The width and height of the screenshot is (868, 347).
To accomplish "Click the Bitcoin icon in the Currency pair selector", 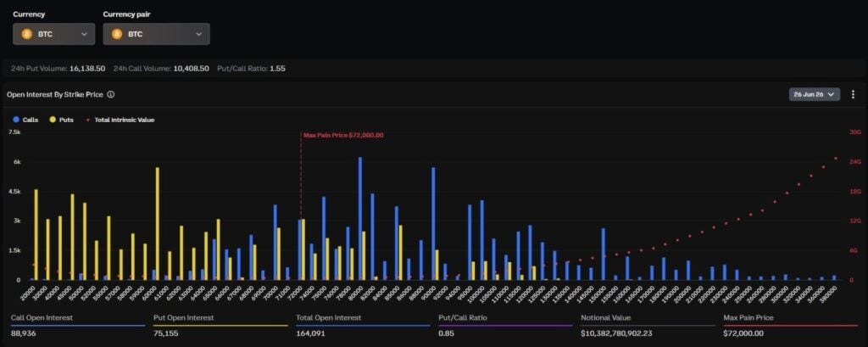I will pos(117,34).
